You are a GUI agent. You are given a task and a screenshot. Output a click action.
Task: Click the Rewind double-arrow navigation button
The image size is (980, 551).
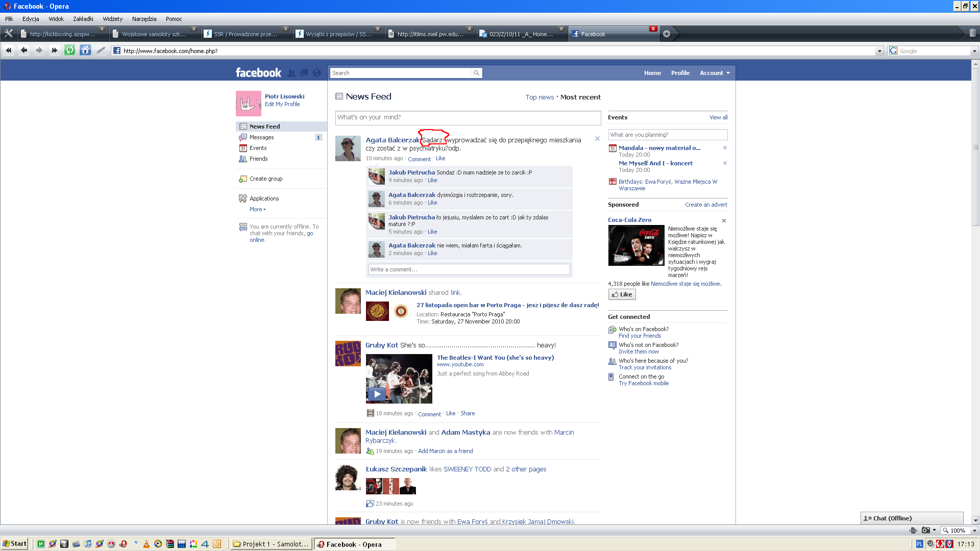click(9, 51)
